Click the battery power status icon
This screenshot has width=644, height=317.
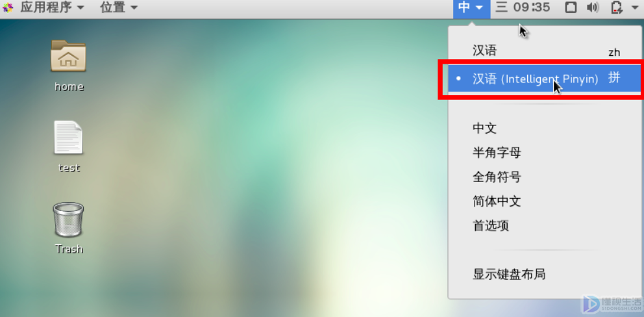point(617,7)
